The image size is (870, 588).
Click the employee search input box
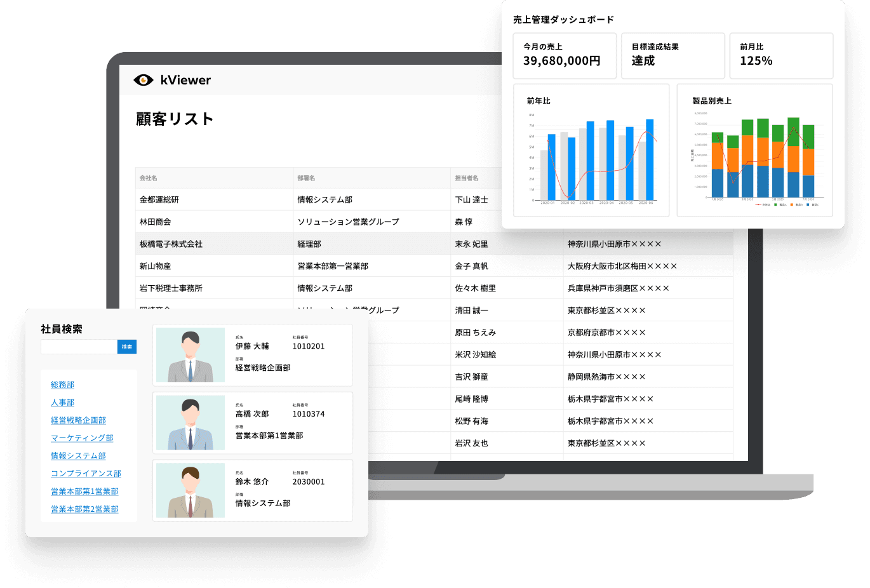pyautogui.click(x=78, y=347)
